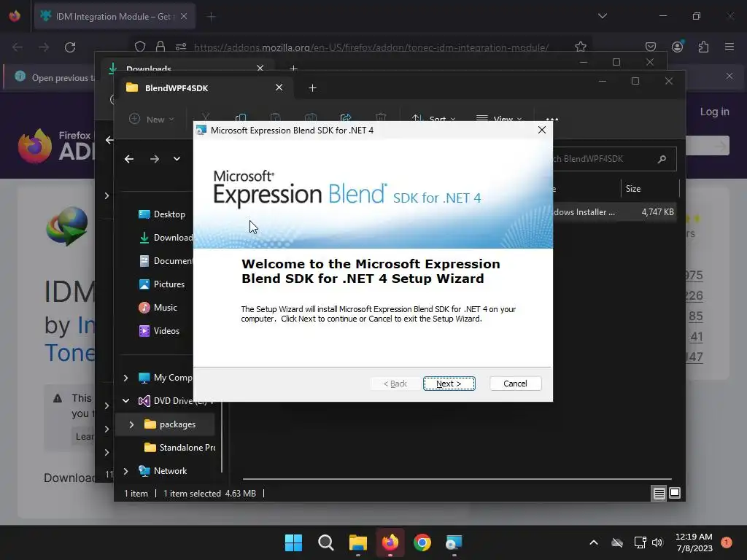Click the Cut icon in toolbar
This screenshot has height=560, width=747.
206,117
